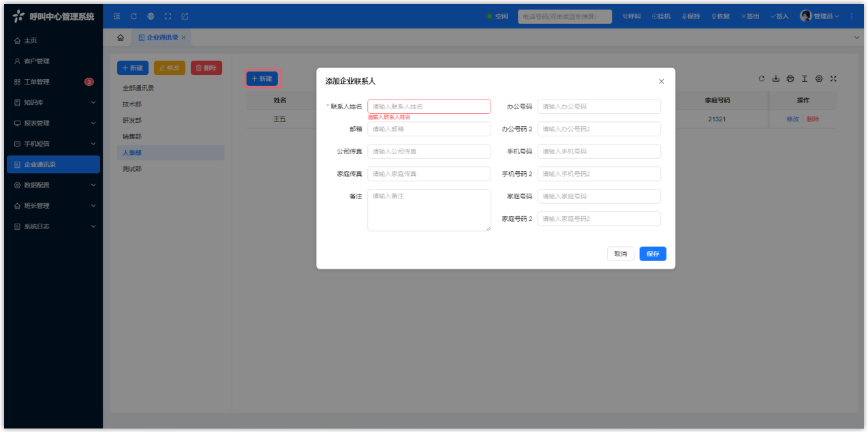Click the 呼叫 call icon button

(631, 16)
